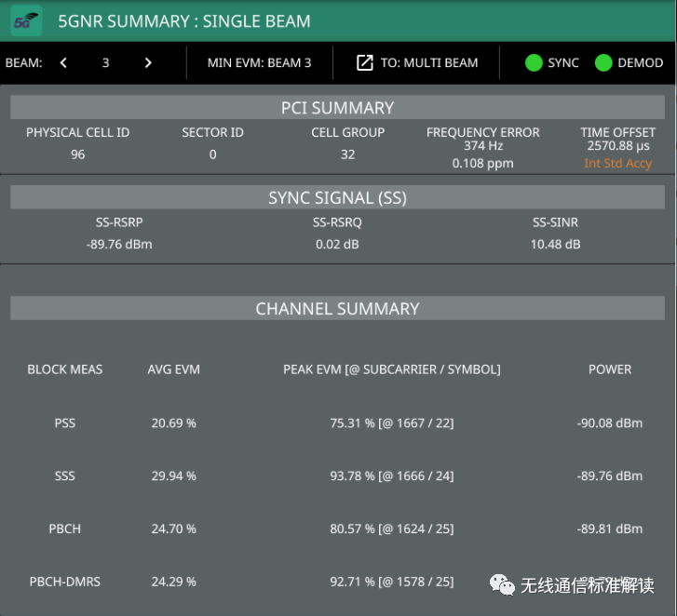The image size is (677, 616).
Task: Click the WeChat watermark icon
Action: [502, 584]
